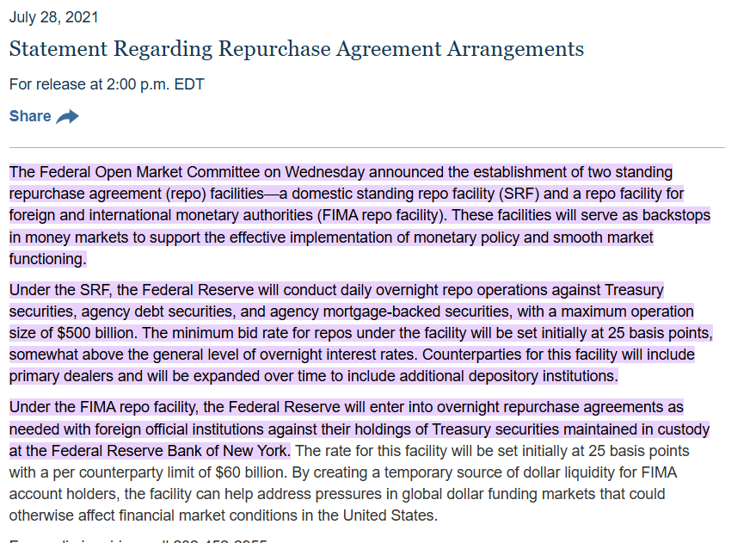756x543 pixels.
Task: Click the Share arrow icon
Action: point(67,116)
